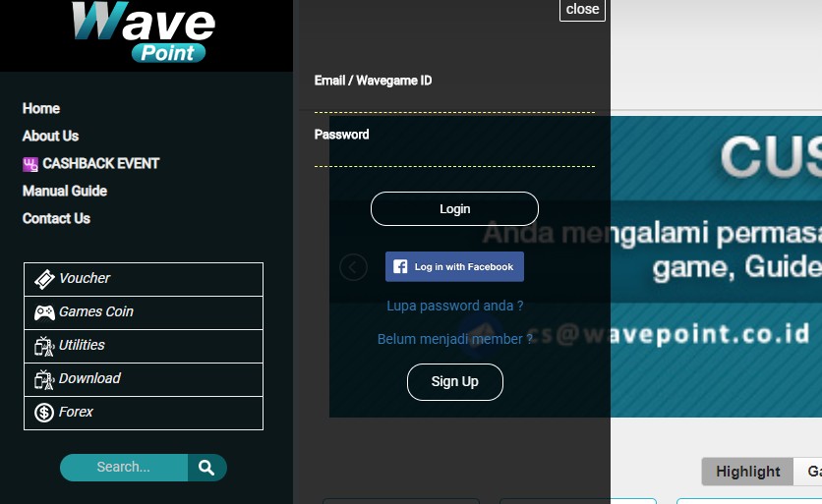
Task: Click the Games Coin gamepad icon
Action: [x=44, y=312]
